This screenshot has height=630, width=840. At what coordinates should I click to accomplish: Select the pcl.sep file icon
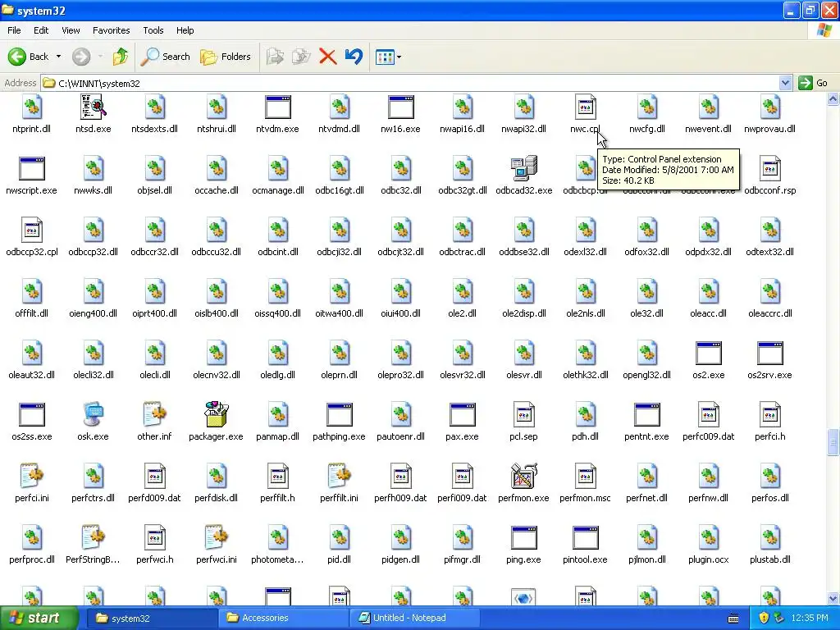[524, 414]
